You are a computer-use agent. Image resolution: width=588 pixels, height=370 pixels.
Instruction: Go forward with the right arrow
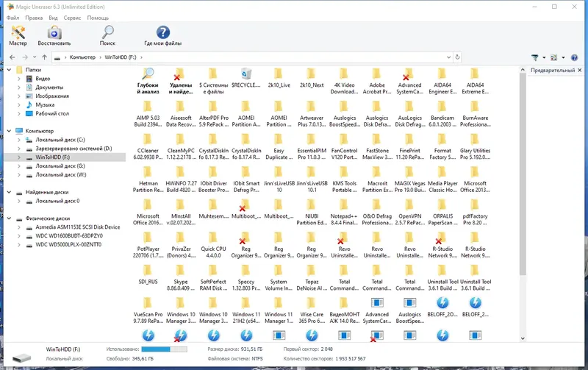25,57
